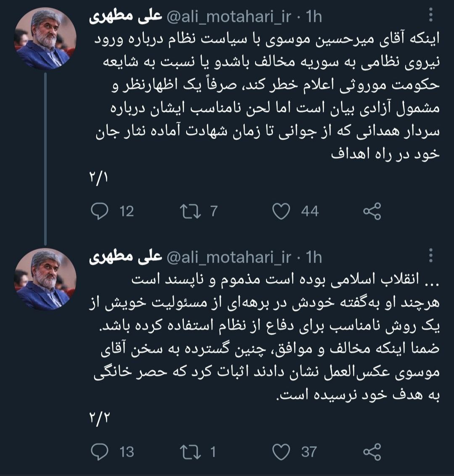The width and height of the screenshot is (454, 476).
Task: Open three-dot menu on the second tweet
Action: (430, 258)
